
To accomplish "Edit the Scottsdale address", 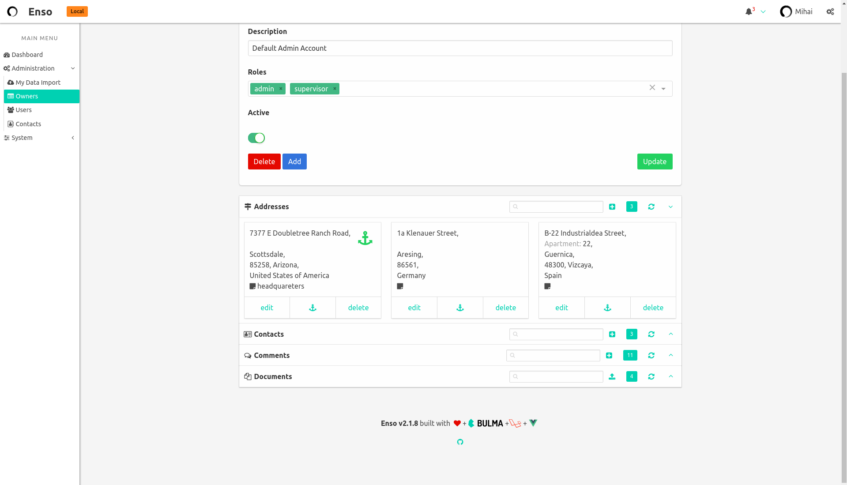I will pos(267,308).
